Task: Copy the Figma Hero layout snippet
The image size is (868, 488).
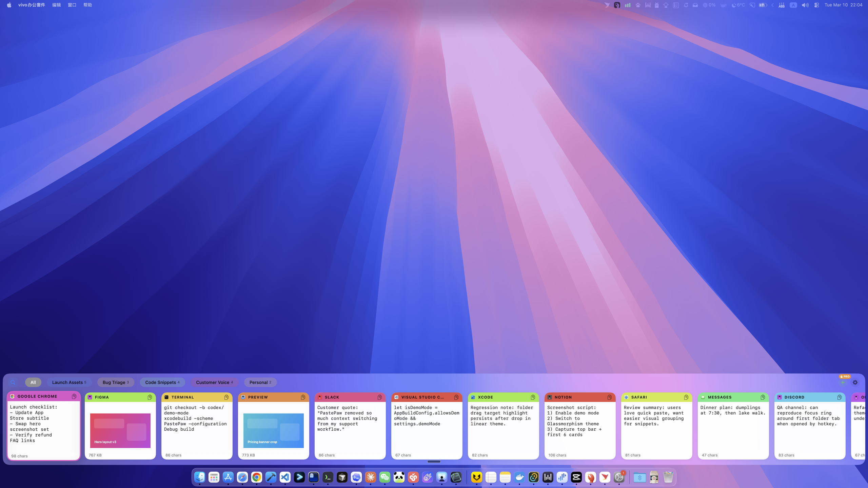Action: (151, 397)
